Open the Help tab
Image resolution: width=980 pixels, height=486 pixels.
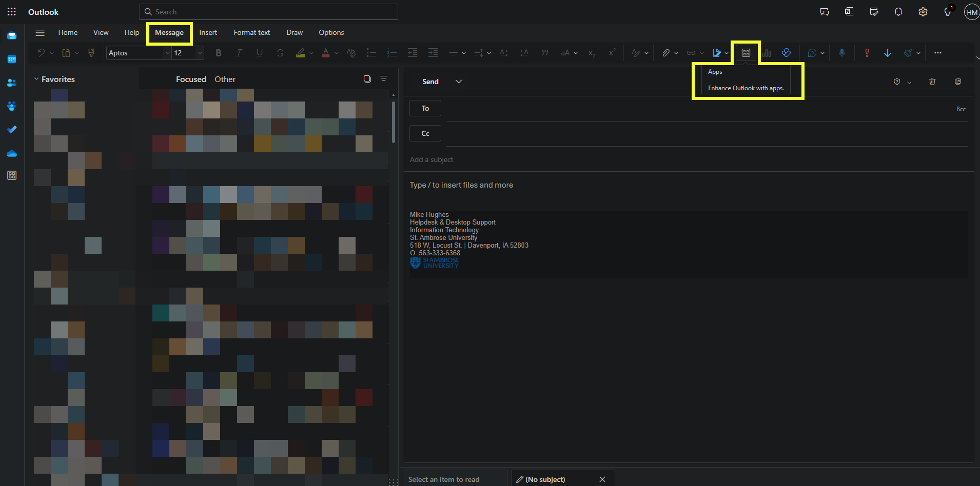point(132,32)
